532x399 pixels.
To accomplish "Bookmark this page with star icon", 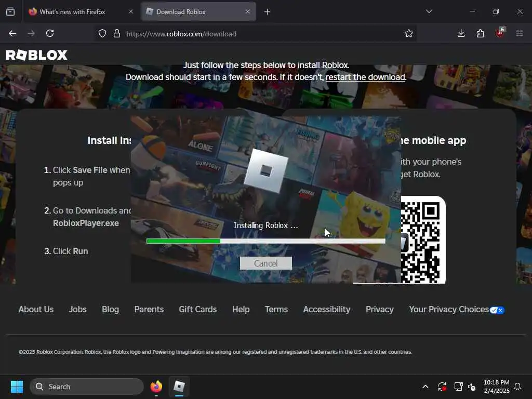I will point(409,33).
